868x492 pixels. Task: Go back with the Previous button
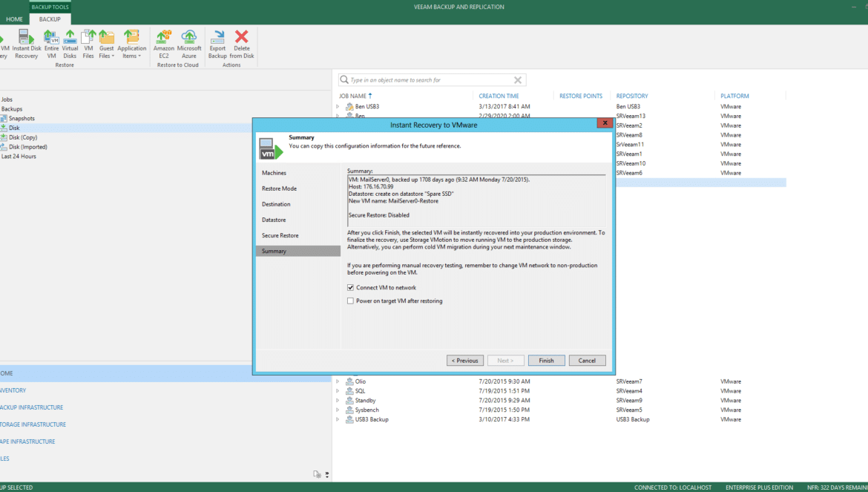click(x=465, y=361)
